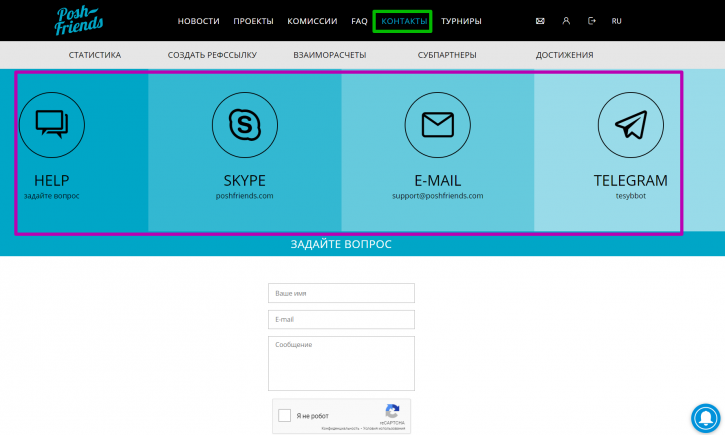Click the logout icon in header

click(591, 21)
